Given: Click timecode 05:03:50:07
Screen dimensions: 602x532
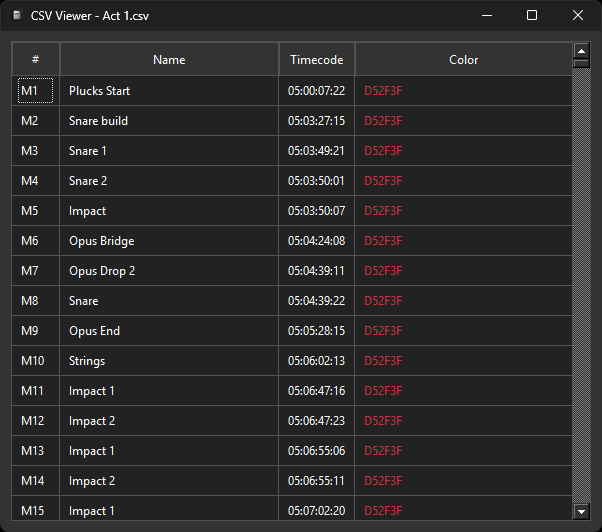Looking at the screenshot, I should tap(317, 210).
